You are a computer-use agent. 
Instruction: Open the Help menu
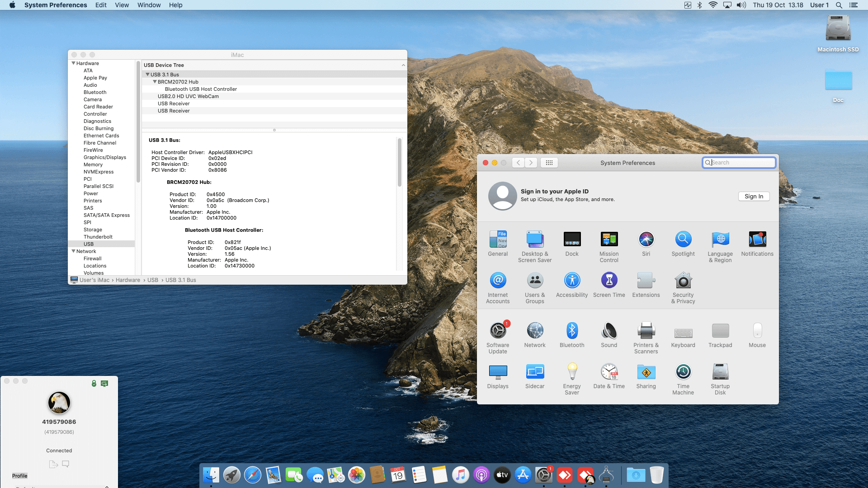coord(175,5)
